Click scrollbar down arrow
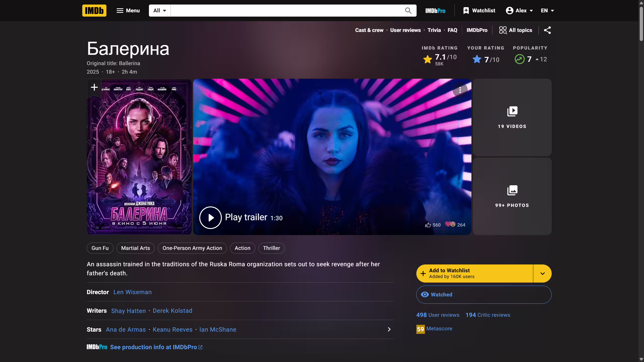This screenshot has height=362, width=644. click(x=641, y=359)
